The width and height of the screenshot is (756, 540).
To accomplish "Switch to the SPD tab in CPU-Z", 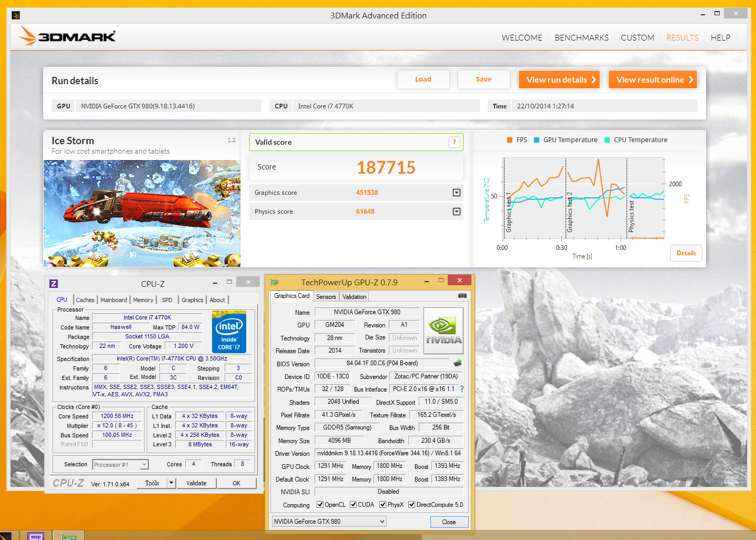I will coord(167,300).
